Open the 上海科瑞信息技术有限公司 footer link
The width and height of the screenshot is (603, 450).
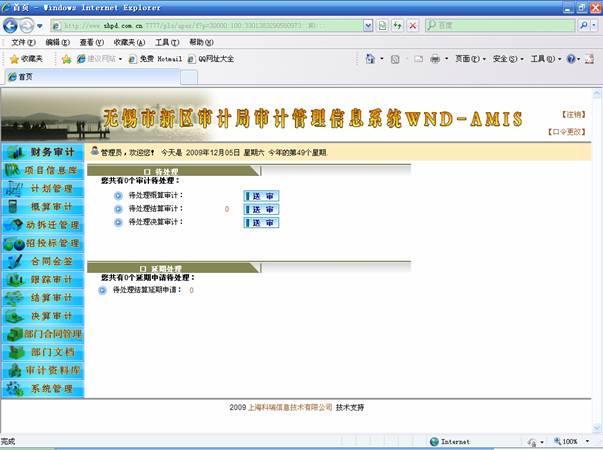click(290, 407)
